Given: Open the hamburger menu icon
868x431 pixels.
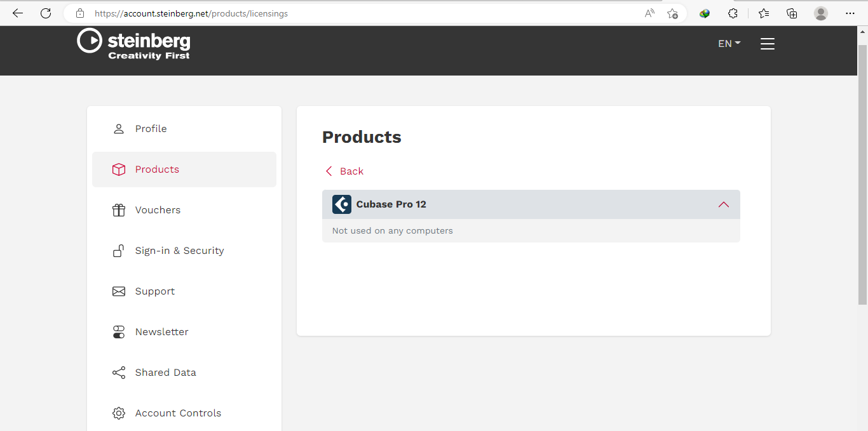Looking at the screenshot, I should (768, 44).
